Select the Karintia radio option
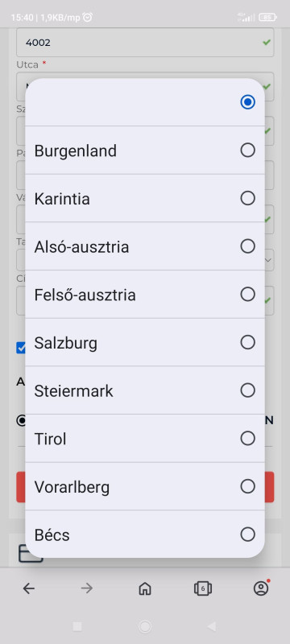Screen dimensions: 290x644 coord(247,198)
